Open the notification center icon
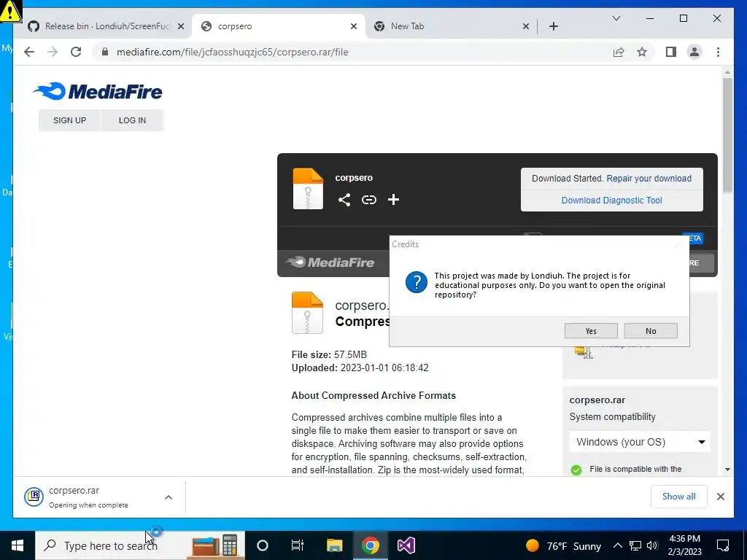This screenshot has width=747, height=560. click(x=723, y=545)
